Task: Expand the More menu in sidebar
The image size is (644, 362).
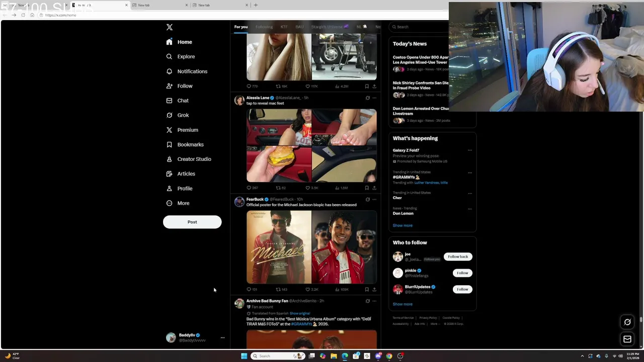Action: (178, 203)
